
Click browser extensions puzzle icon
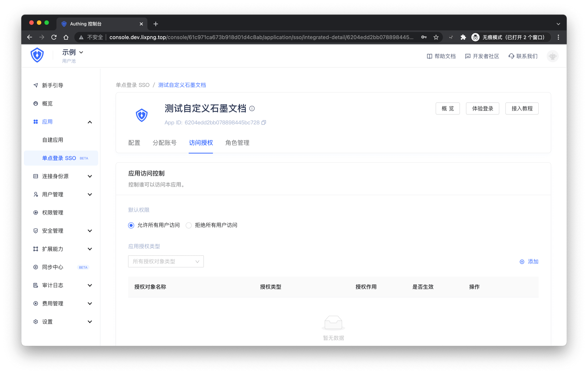click(463, 37)
